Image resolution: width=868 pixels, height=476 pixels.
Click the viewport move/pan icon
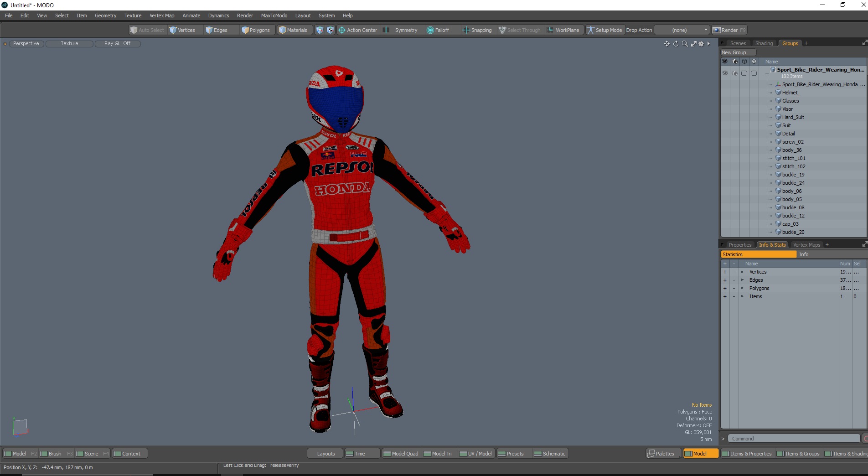[x=666, y=44]
